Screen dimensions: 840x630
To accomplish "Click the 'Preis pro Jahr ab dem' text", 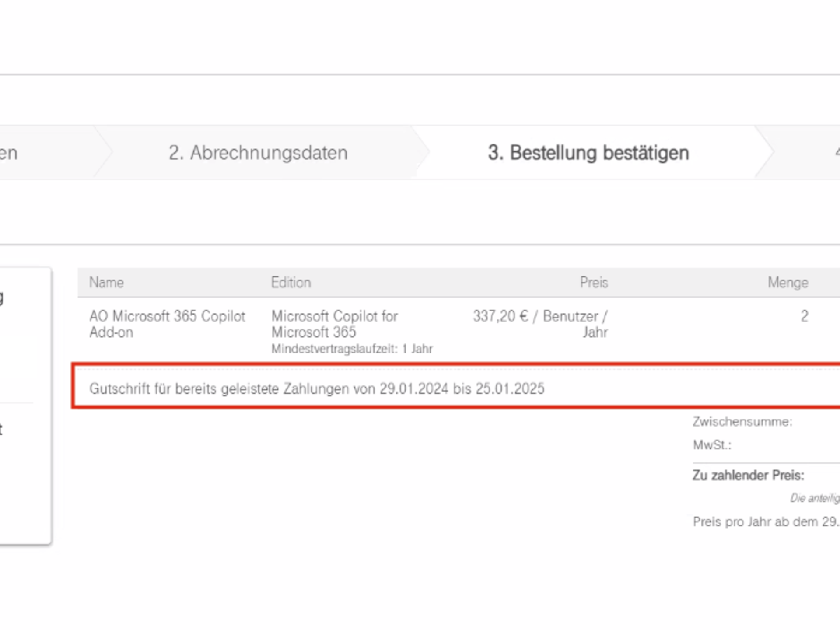I will (x=765, y=522).
